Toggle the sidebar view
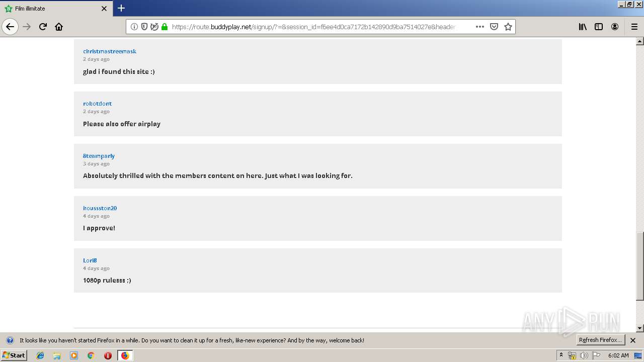This screenshot has height=362, width=644. pyautogui.click(x=599, y=27)
